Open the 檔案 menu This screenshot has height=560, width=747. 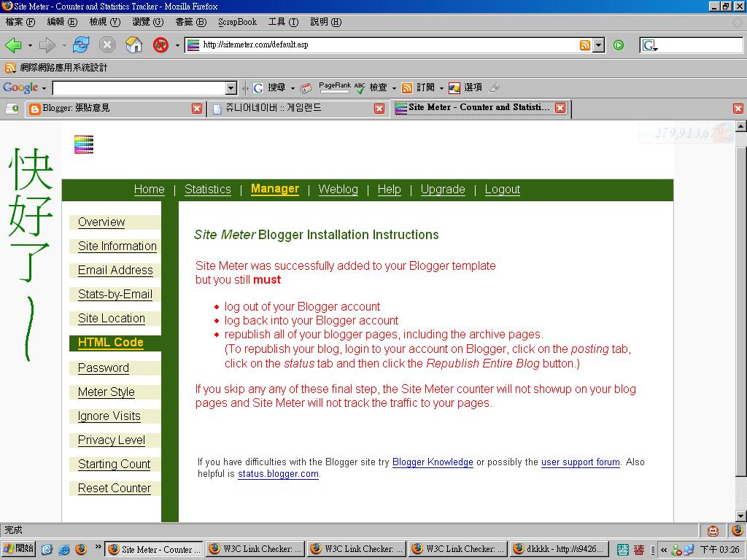20,22
